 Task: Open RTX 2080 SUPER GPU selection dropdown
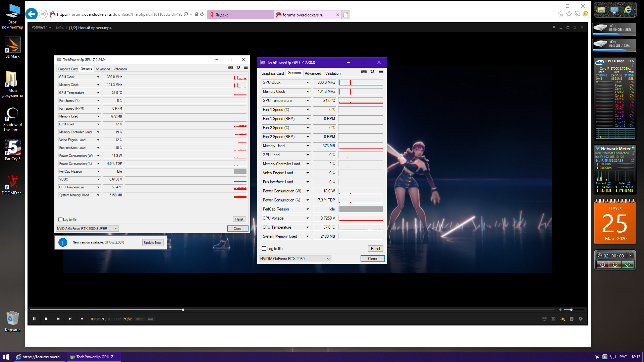[116, 229]
